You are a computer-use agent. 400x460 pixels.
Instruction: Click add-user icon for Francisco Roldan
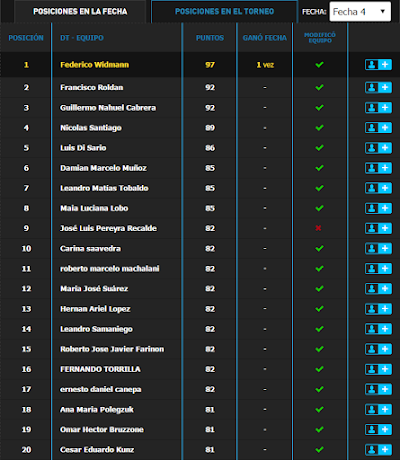click(x=378, y=87)
